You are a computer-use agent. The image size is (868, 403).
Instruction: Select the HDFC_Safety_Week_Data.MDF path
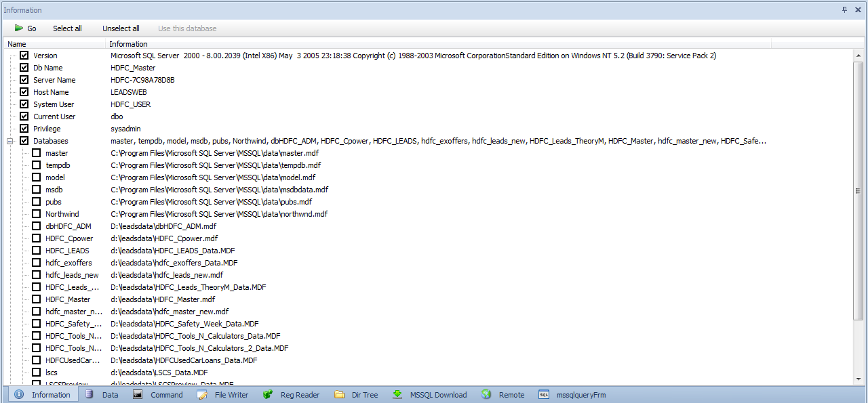pos(184,324)
